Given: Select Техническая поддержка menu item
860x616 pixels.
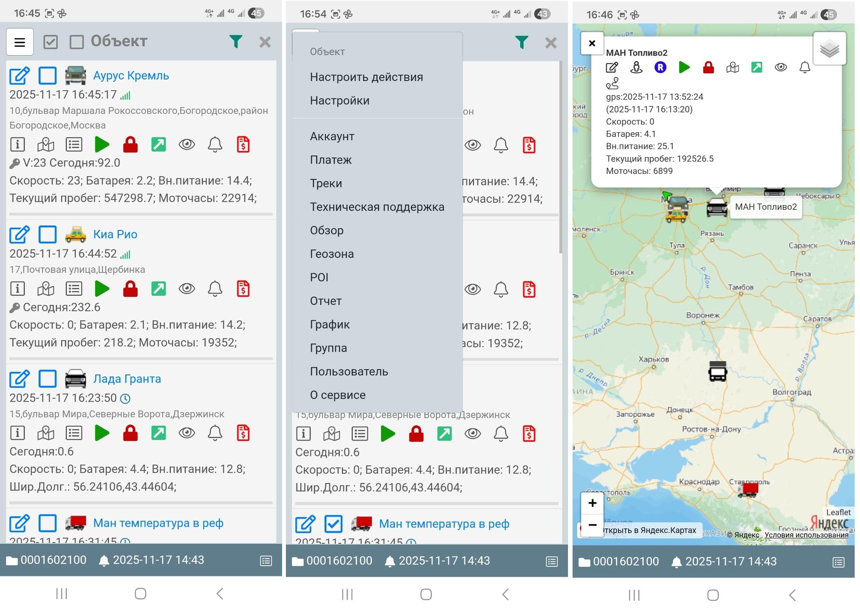Looking at the screenshot, I should pos(377,207).
